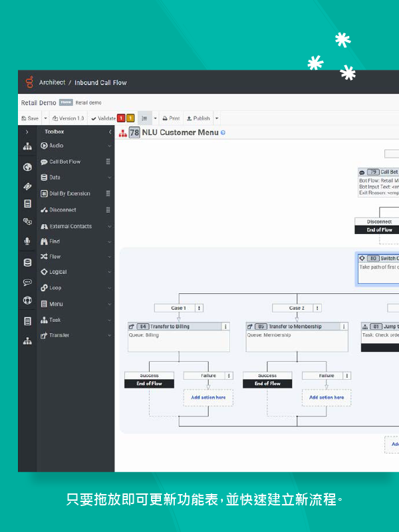Click the drag handle beside Dial By Extension
The image size is (399, 532).
click(x=108, y=194)
